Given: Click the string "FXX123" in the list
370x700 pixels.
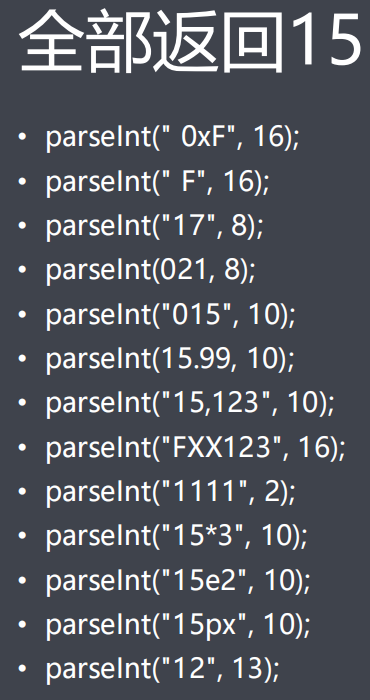Looking at the screenshot, I should point(219,446).
